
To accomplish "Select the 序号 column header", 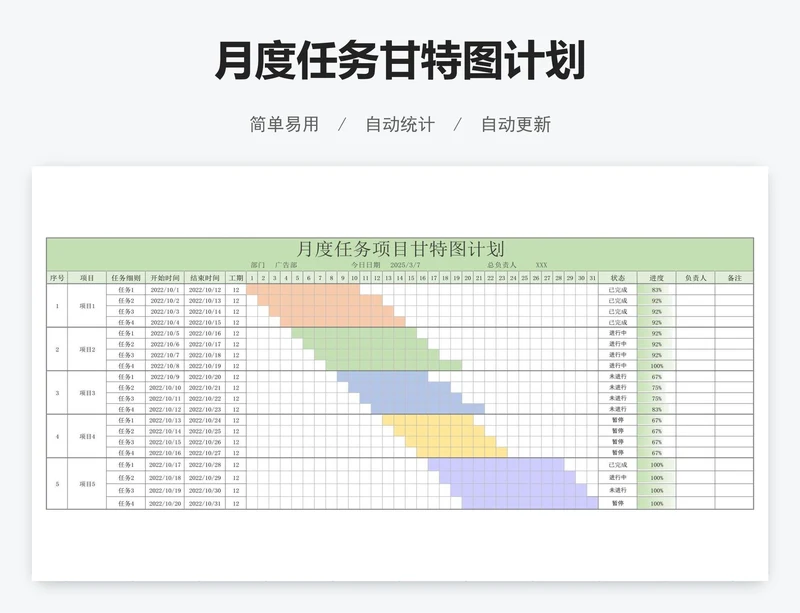I will point(57,278).
